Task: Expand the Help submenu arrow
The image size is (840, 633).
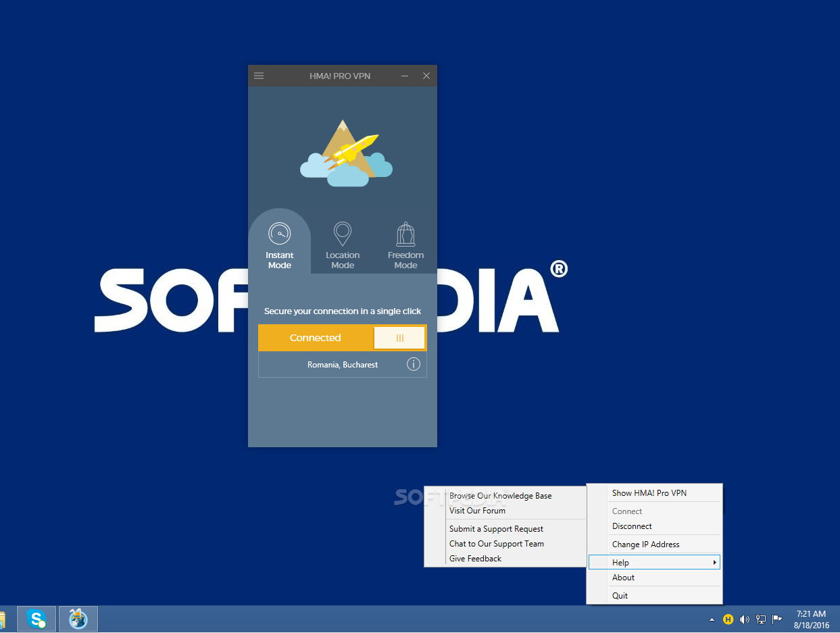Action: coord(715,562)
